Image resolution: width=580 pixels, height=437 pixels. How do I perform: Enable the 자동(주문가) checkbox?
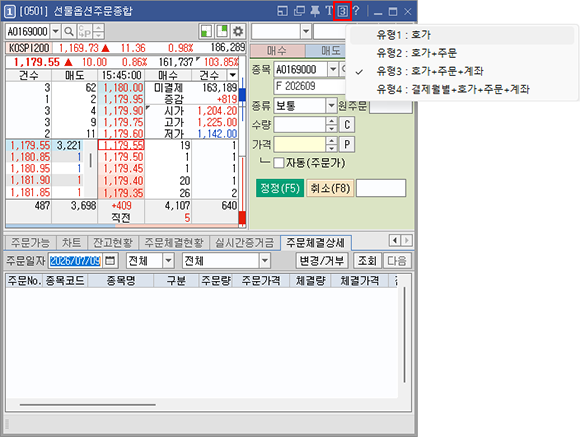point(278,163)
